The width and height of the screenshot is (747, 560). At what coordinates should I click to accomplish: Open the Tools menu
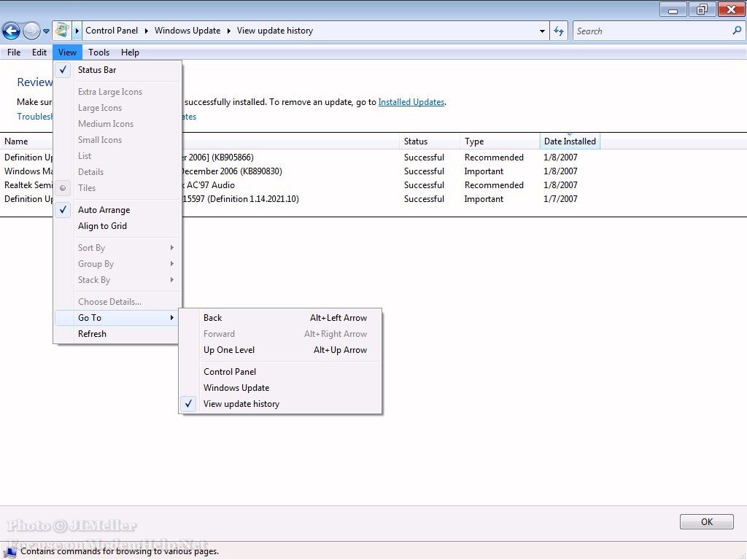[x=98, y=52]
